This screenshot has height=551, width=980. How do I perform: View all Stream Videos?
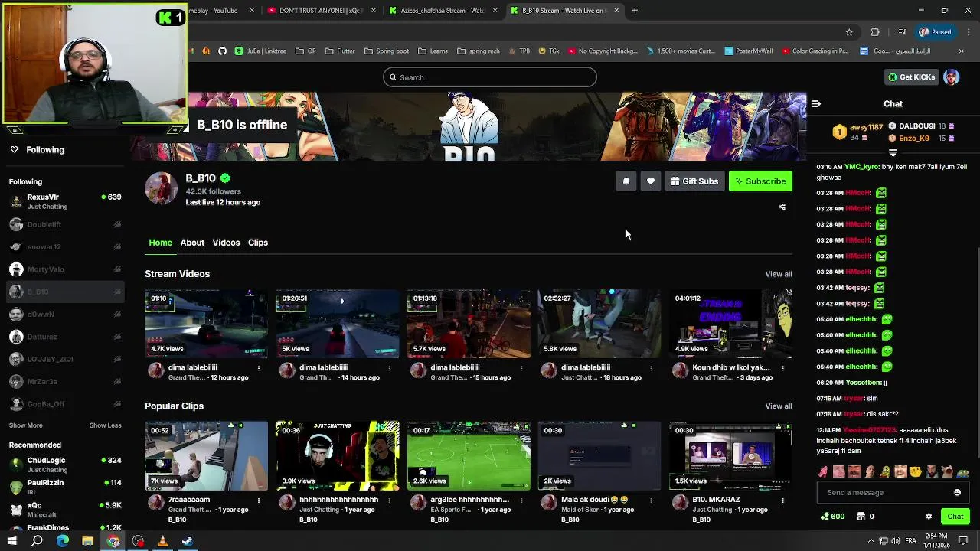click(778, 274)
